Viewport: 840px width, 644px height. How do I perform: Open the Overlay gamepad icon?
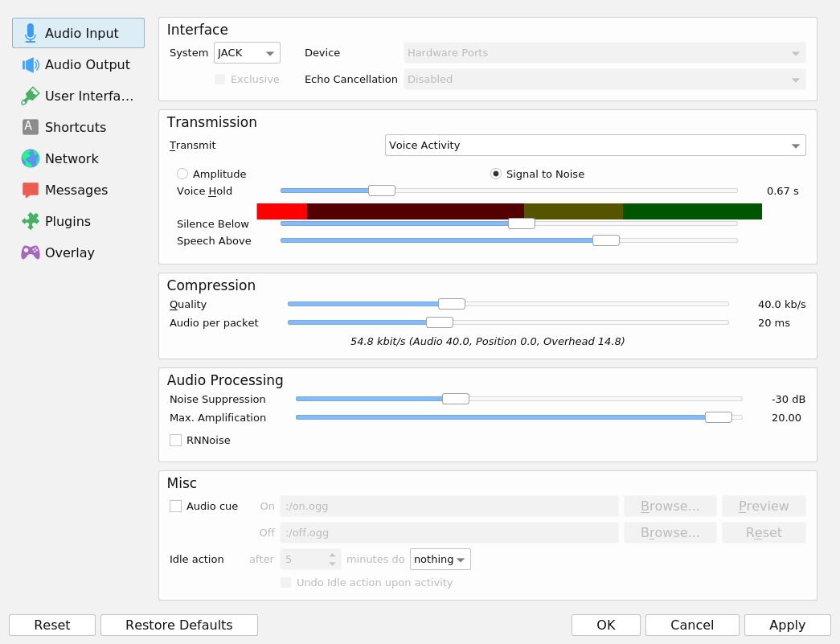(x=31, y=252)
